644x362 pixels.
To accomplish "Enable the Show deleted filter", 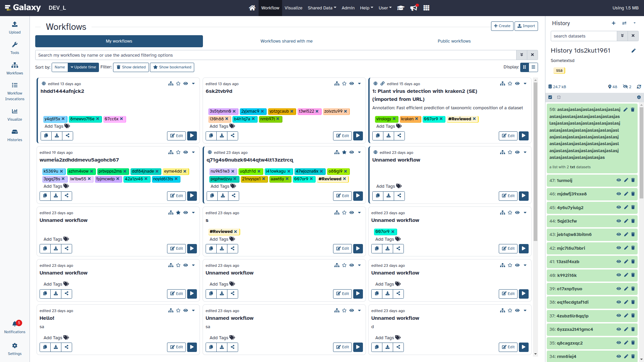I will point(131,67).
